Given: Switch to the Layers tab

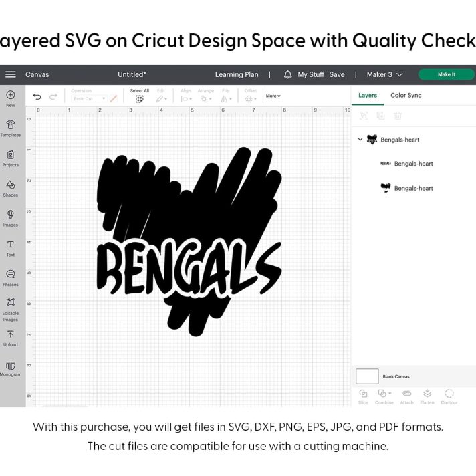Looking at the screenshot, I should click(x=368, y=96).
